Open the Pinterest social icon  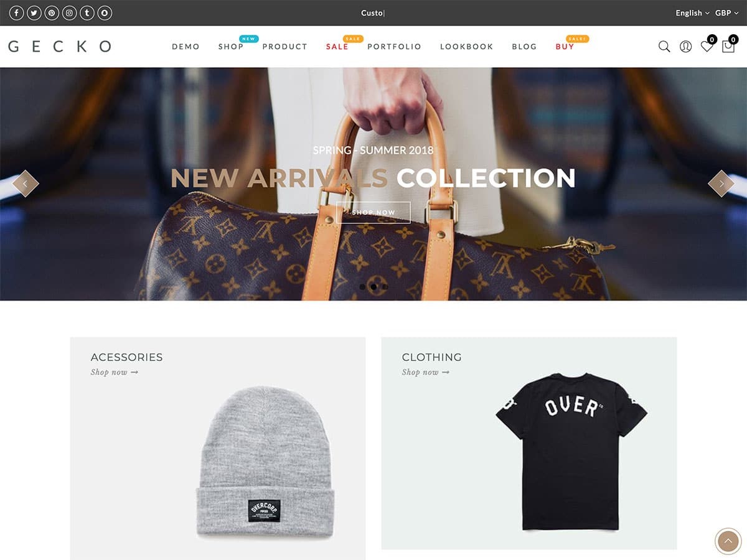52,12
